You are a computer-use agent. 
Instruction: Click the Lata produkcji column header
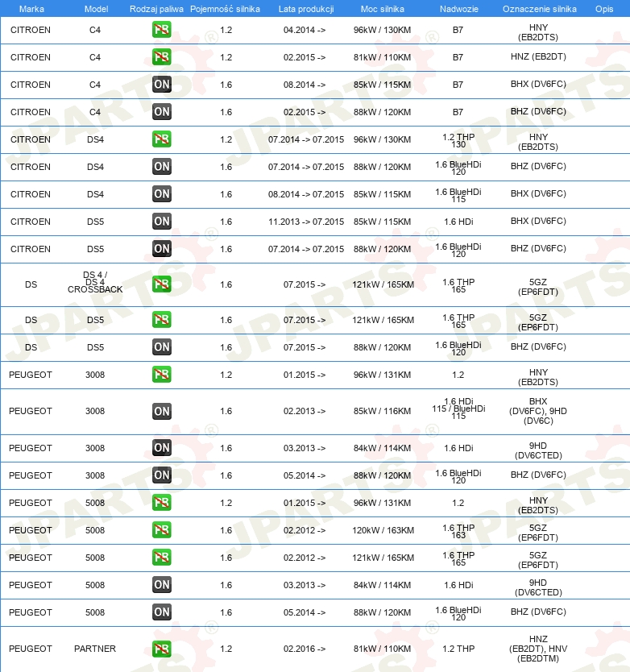click(306, 9)
